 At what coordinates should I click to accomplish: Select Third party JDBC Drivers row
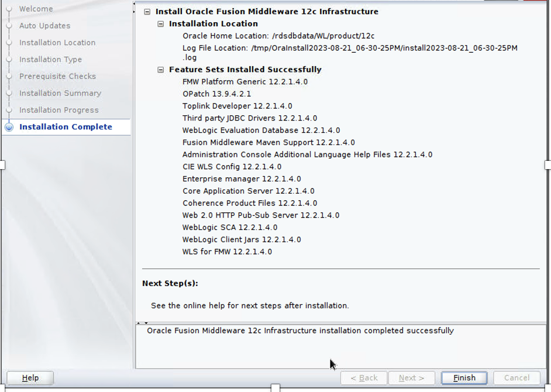click(250, 118)
